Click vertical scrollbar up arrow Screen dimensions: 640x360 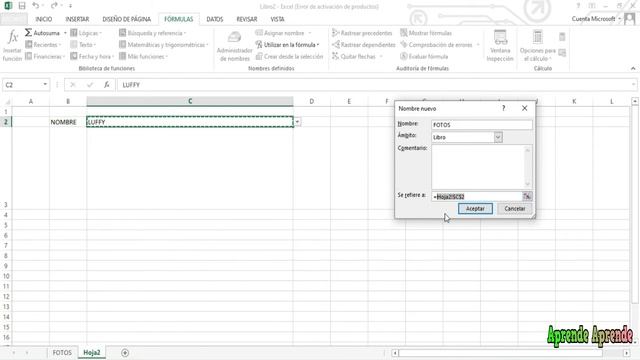[x=635, y=101]
